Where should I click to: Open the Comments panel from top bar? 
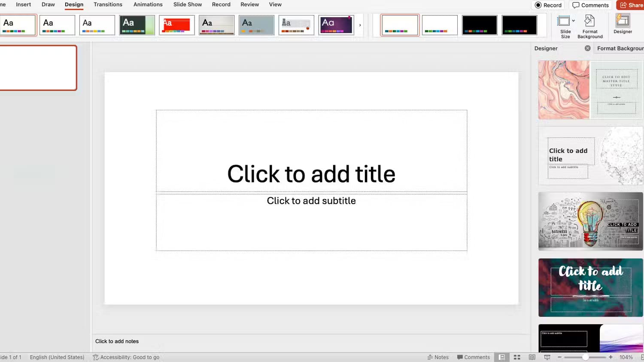[x=591, y=5]
